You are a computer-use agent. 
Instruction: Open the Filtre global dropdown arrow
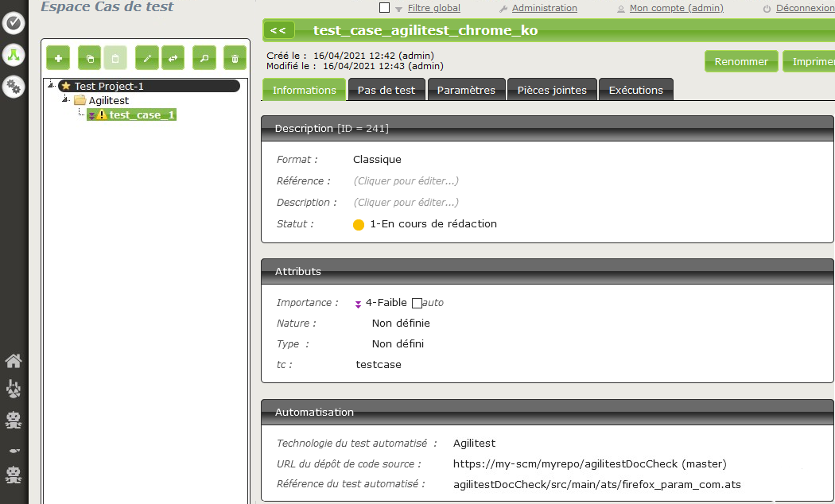tap(398, 9)
